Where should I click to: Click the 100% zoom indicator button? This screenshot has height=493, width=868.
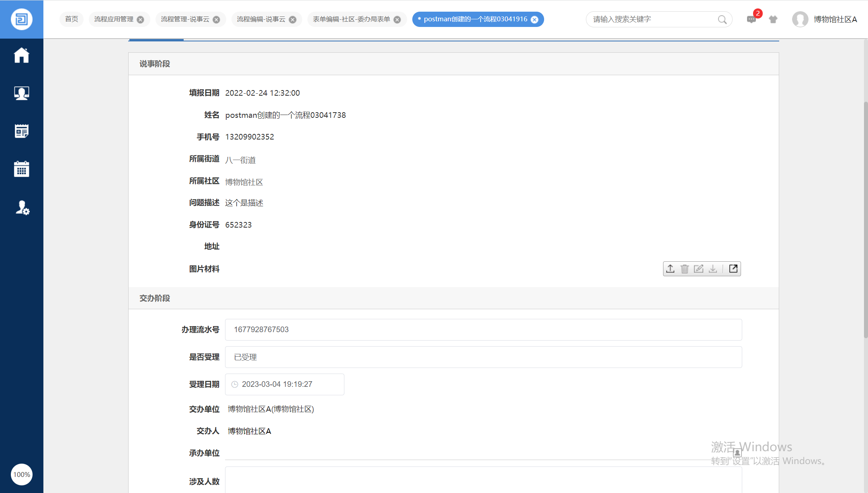[22, 475]
